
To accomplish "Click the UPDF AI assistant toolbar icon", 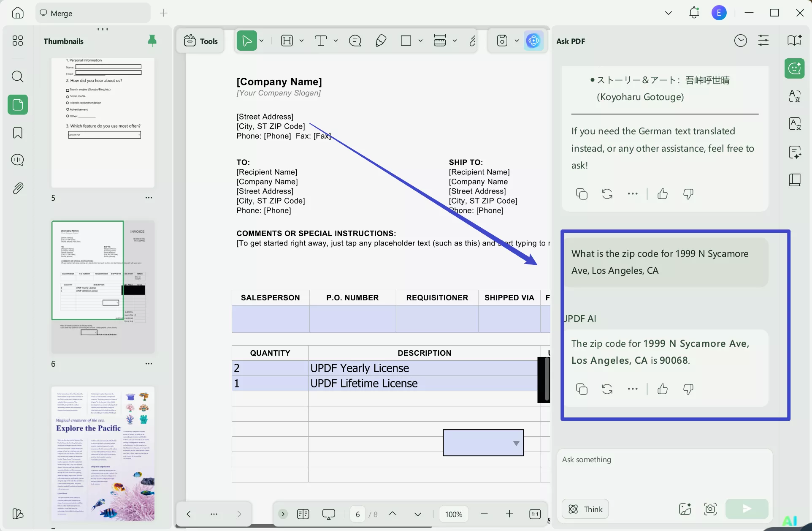I will pyautogui.click(x=533, y=41).
